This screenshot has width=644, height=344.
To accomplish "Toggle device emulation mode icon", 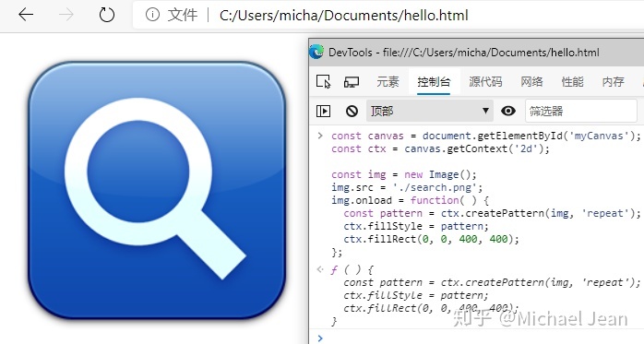I will pos(352,82).
